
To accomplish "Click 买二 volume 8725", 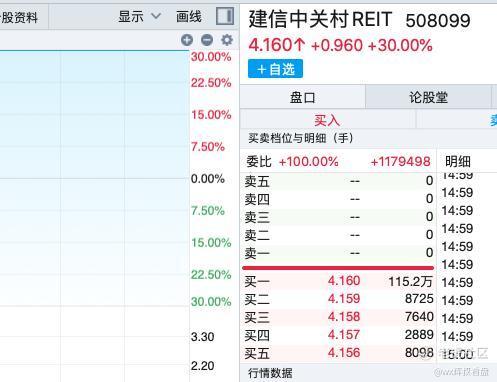I will 419,299.
